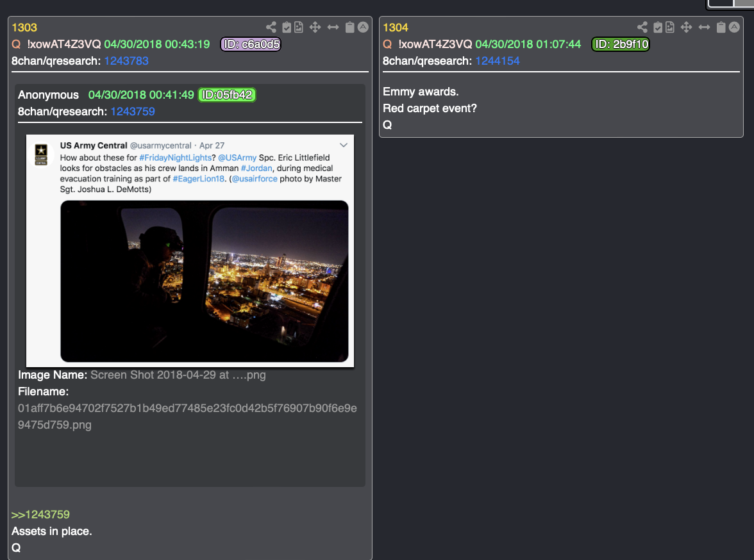
Task: Open 8chan/qresearch link 1243783
Action: click(126, 61)
